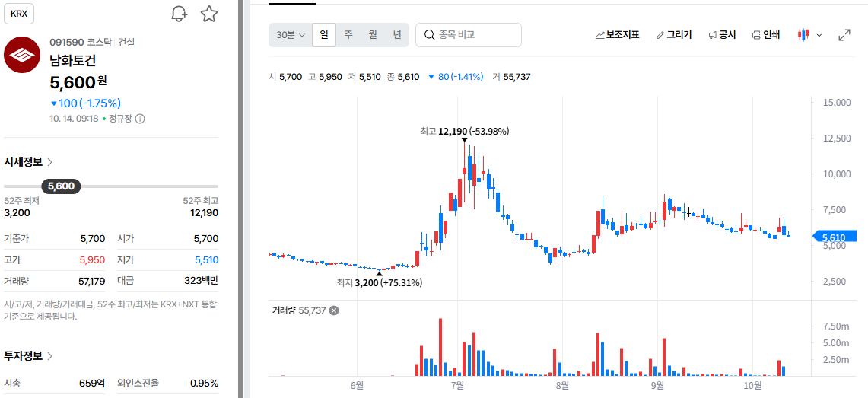868x398 pixels.
Task: Click the 5,610 current price tag on axis
Action: tap(834, 237)
